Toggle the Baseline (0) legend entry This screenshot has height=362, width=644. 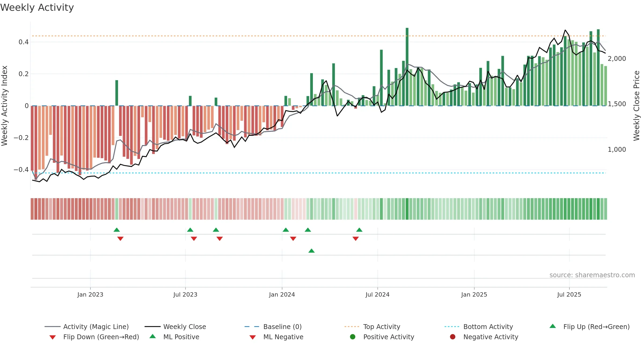273,327
